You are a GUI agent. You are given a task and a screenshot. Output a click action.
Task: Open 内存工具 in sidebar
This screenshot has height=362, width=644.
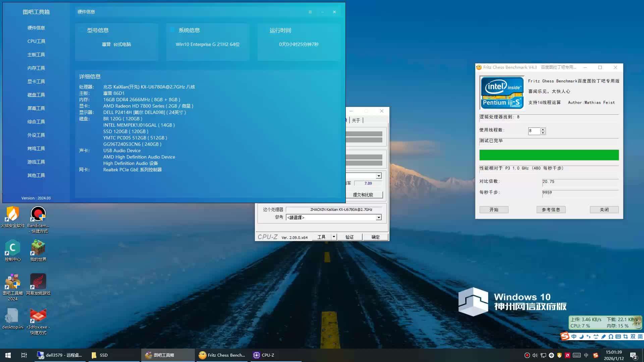point(36,68)
